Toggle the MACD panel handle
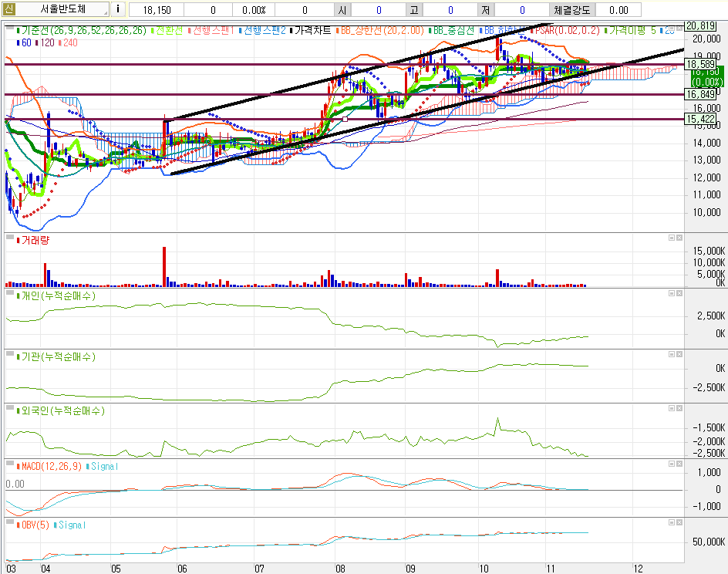 click(10, 464)
